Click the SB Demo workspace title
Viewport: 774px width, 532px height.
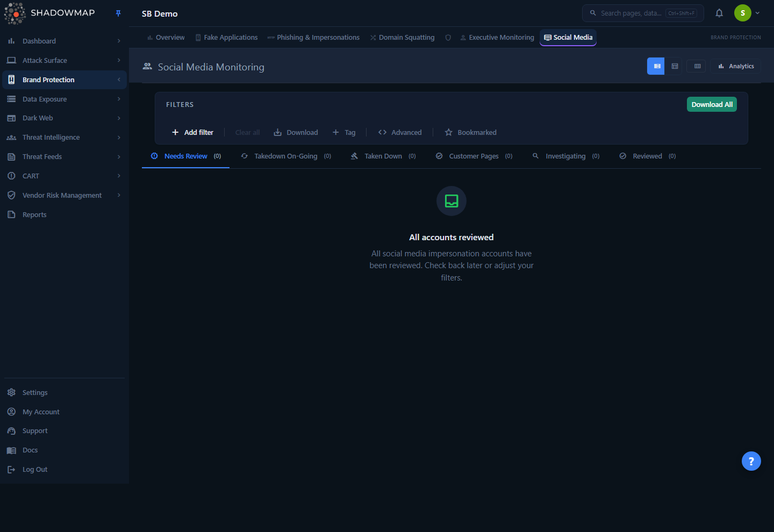pyautogui.click(x=160, y=14)
